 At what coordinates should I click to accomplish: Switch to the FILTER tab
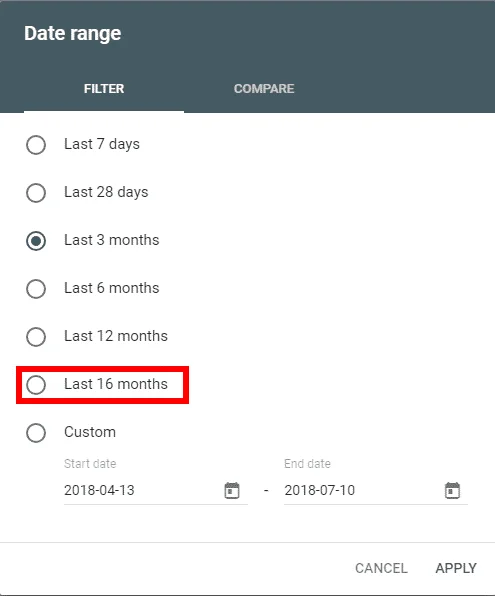104,89
